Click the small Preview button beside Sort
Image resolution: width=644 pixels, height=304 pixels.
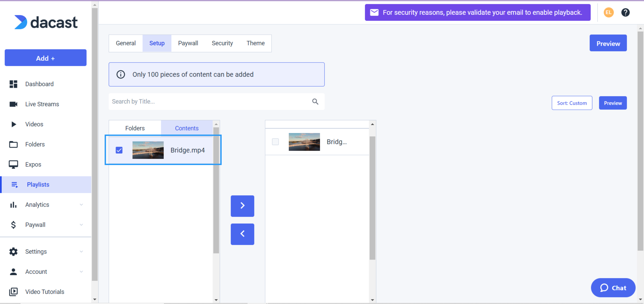pos(613,103)
